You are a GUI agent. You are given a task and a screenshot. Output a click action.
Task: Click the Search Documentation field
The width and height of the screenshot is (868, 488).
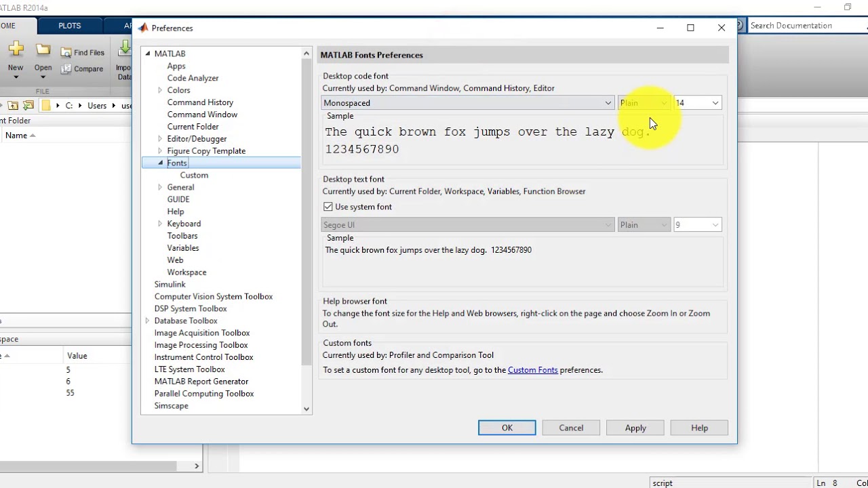point(807,26)
